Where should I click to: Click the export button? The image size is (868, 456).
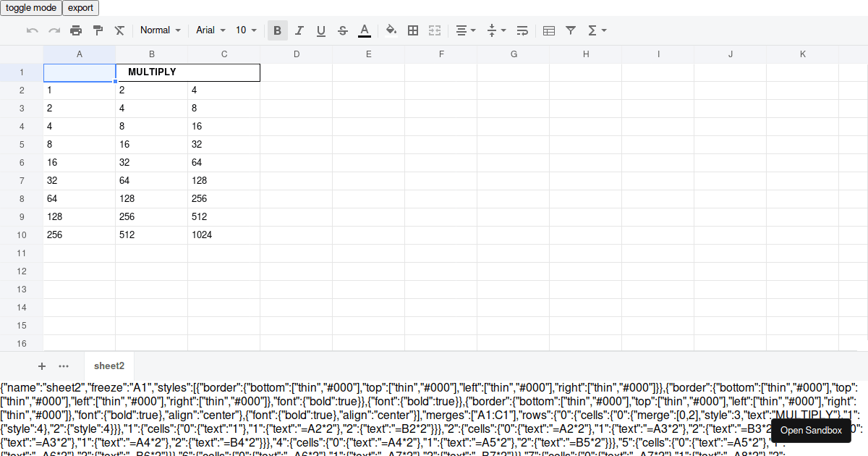pyautogui.click(x=80, y=8)
